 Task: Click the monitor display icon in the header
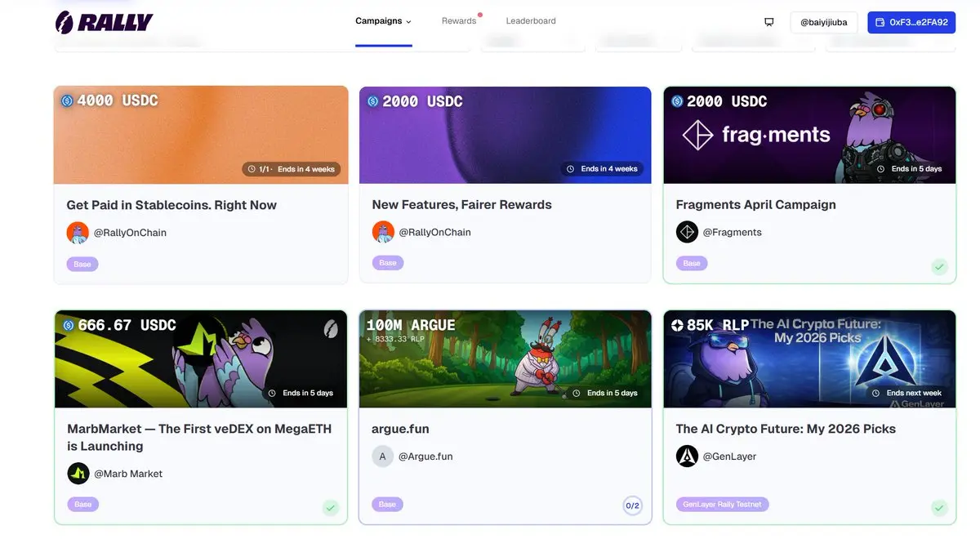[x=768, y=22]
